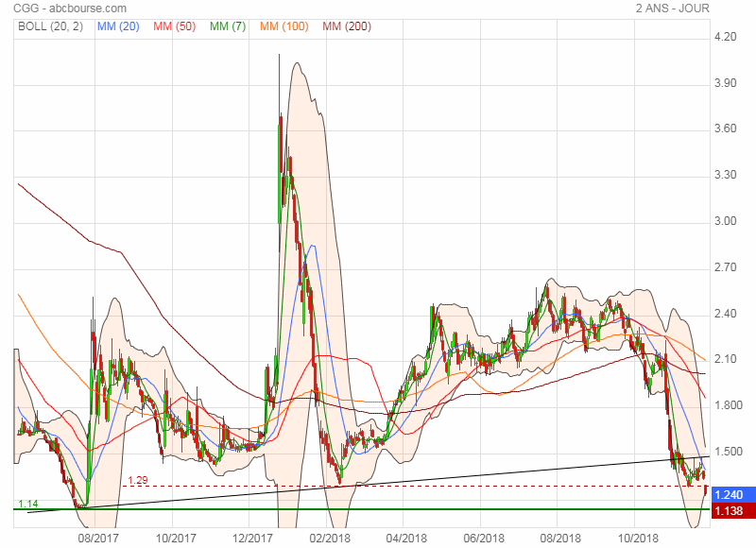Click the 2.70 price axis value
The width and height of the screenshot is (756, 548).
tap(725, 267)
